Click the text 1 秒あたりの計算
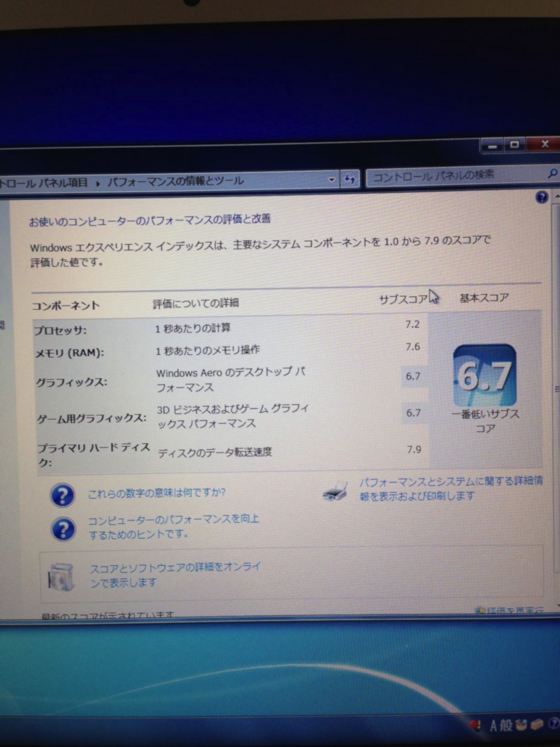 [x=193, y=328]
